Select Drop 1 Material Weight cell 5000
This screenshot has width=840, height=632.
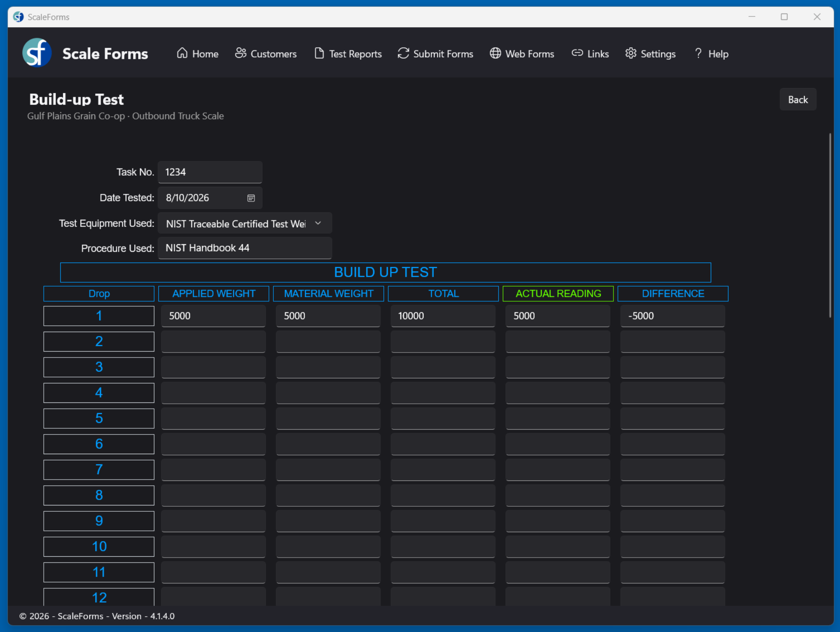(x=328, y=316)
